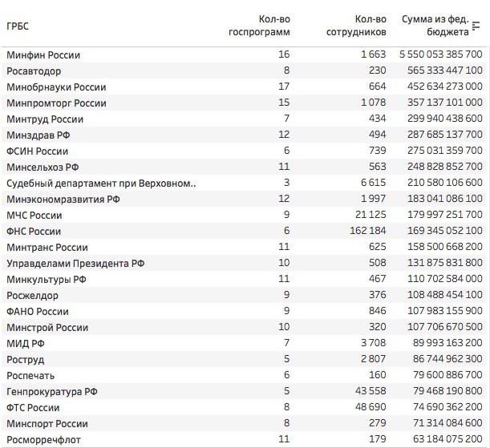Click the Сумма из фед. бюджета header
The width and height of the screenshot is (490, 448).
pyautogui.click(x=435, y=26)
